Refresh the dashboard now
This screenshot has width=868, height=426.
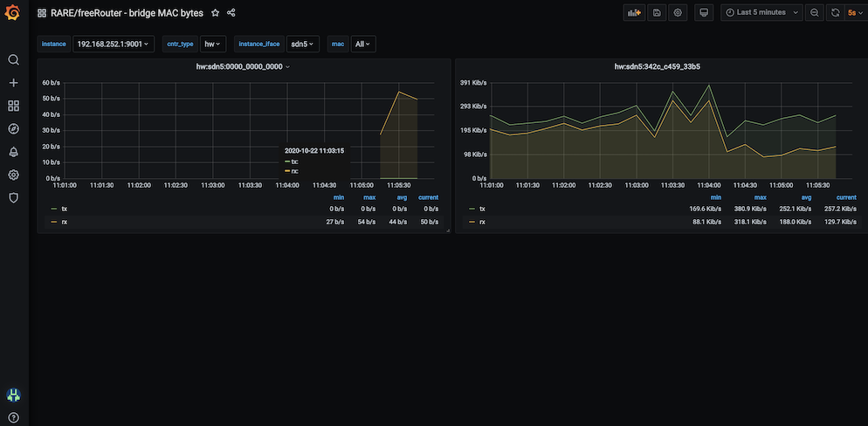coord(834,12)
